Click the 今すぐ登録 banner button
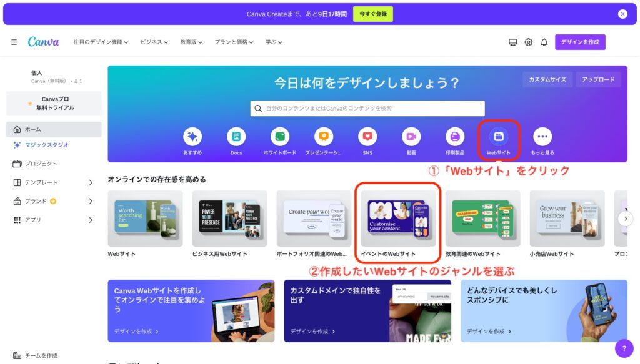This screenshot has width=640, height=364. (x=373, y=14)
